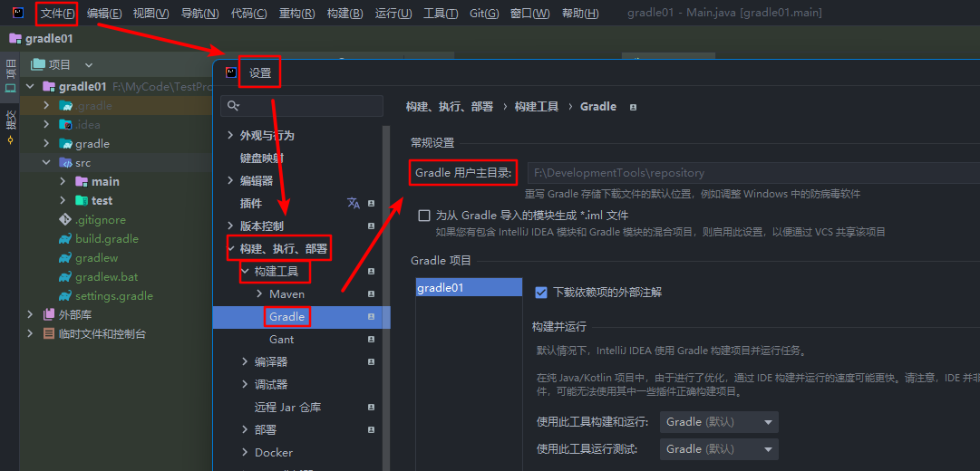Open the 项目 view dropdown in the project panel
Viewport: 980px width, 471px height.
coord(89,65)
